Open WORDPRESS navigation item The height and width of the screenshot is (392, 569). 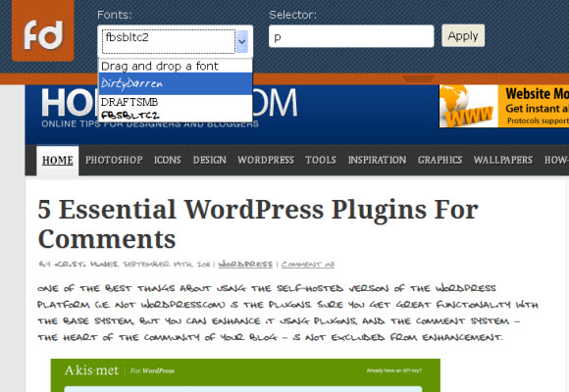point(266,160)
